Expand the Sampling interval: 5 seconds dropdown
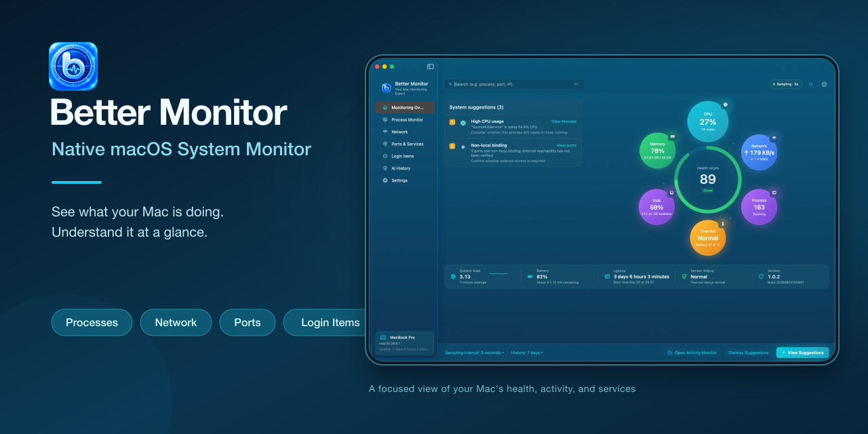 [x=475, y=353]
